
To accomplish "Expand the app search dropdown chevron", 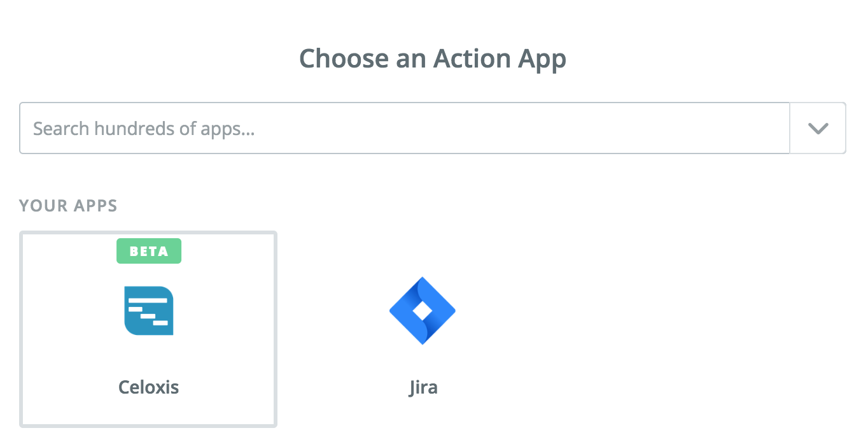I will [818, 128].
